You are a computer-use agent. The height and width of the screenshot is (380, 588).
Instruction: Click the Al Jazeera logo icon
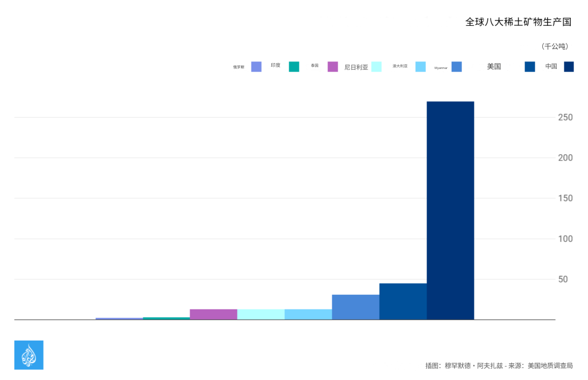(29, 355)
